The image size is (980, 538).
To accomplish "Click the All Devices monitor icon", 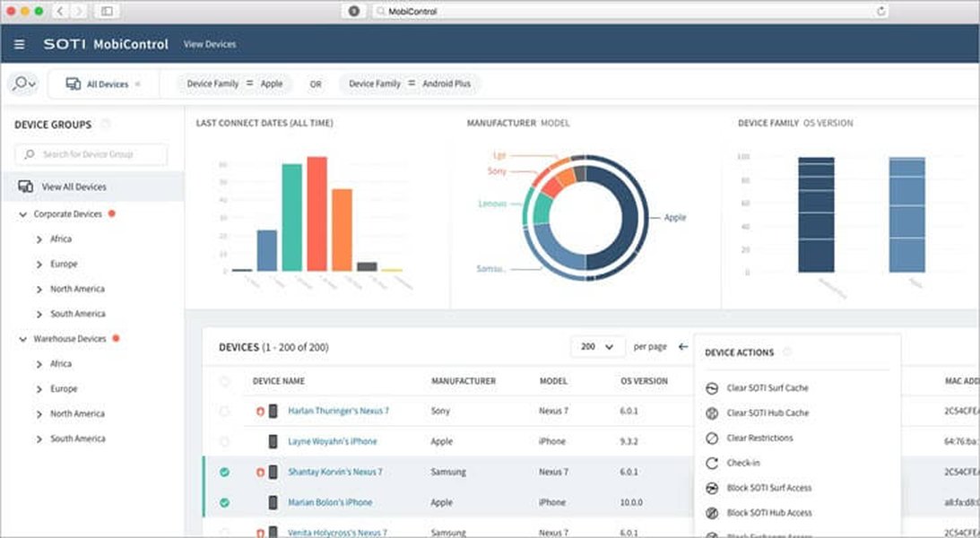I will pos(74,83).
